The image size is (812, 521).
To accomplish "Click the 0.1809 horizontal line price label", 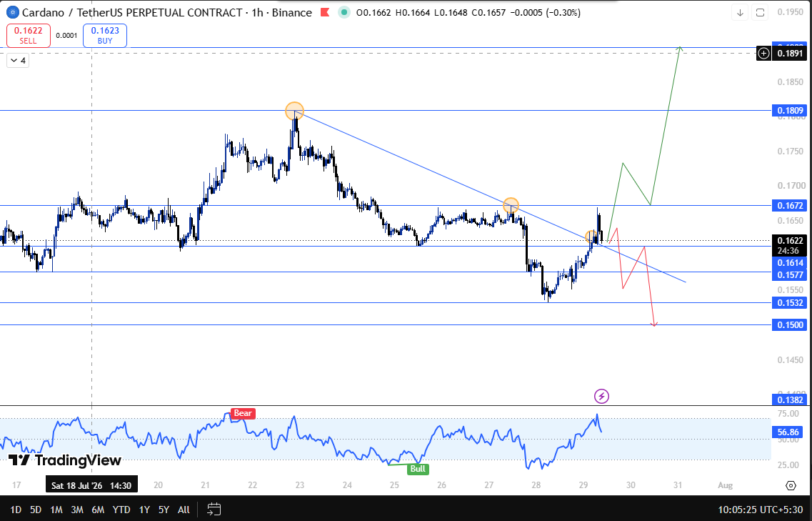I will click(790, 111).
